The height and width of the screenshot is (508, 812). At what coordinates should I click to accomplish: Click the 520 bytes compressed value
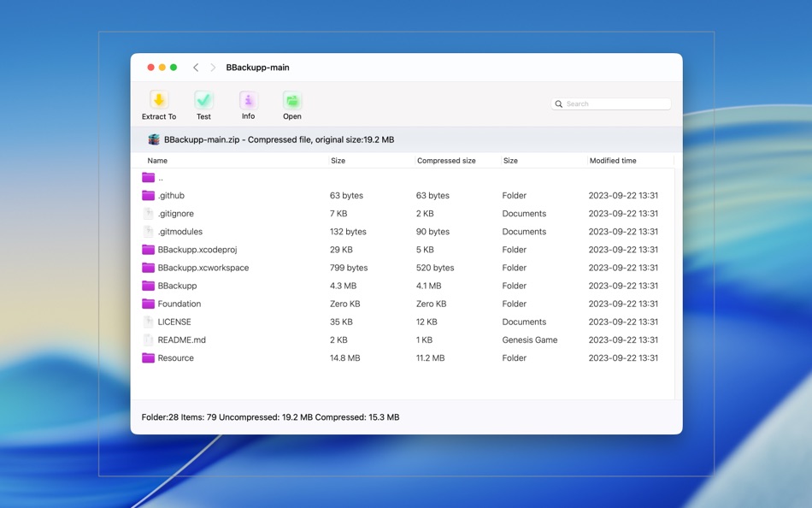(x=435, y=268)
